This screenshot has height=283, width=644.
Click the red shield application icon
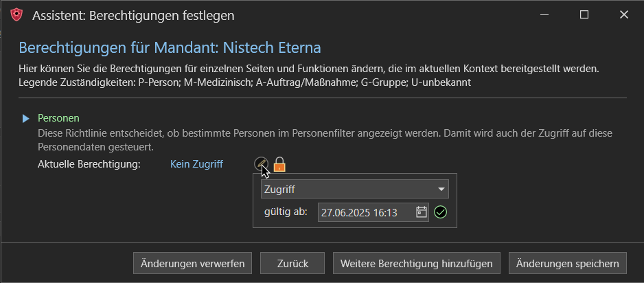[x=16, y=15]
